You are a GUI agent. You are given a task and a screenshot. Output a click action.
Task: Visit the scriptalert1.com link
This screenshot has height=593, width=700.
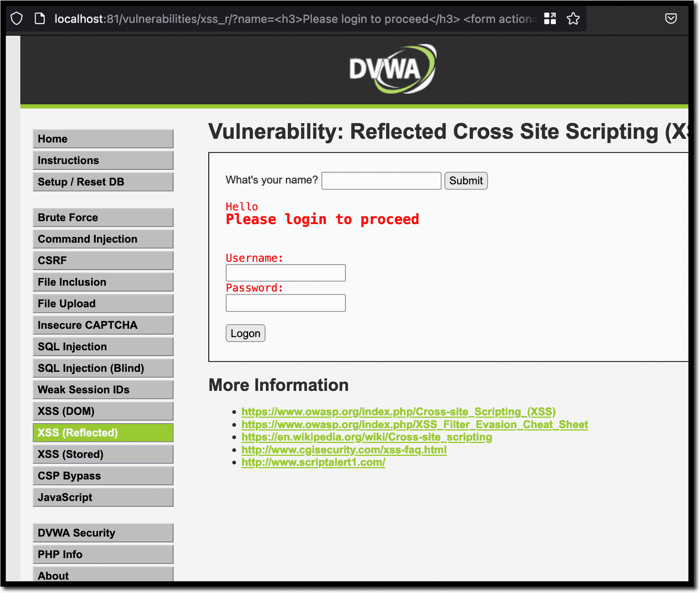[x=314, y=462]
